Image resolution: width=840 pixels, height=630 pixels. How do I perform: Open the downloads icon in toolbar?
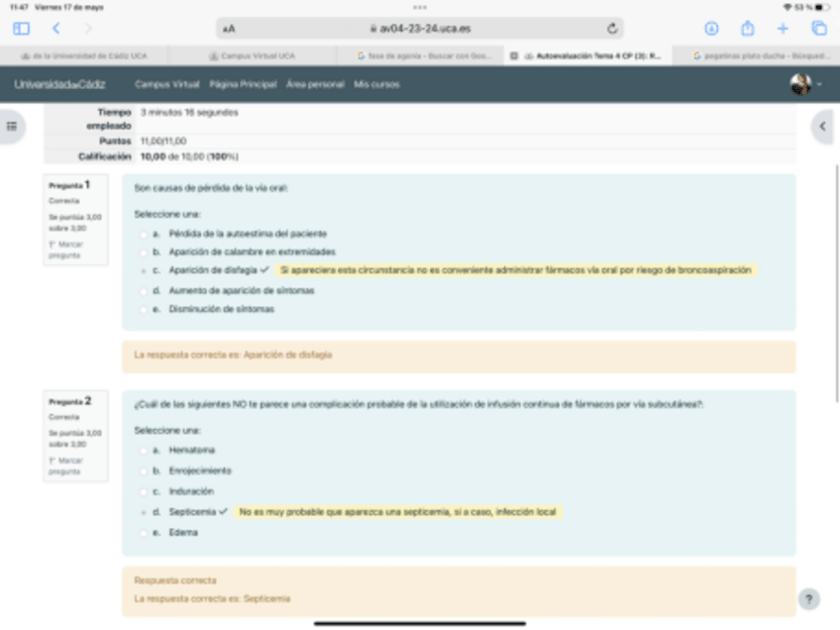pyautogui.click(x=711, y=29)
